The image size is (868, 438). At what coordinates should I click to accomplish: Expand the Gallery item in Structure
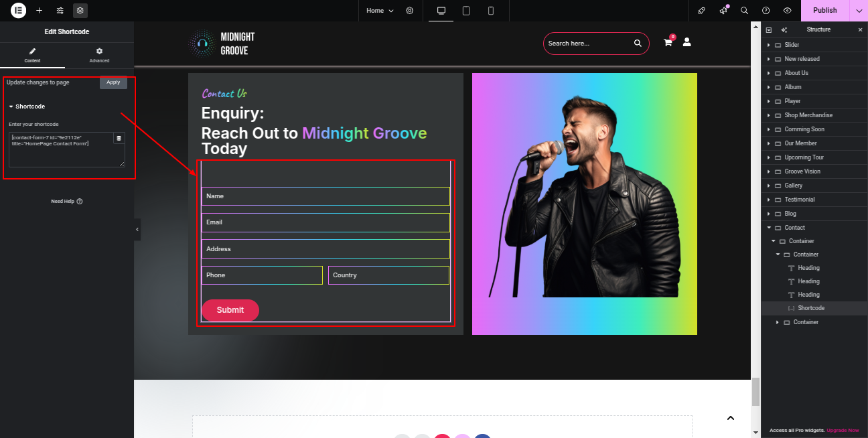pos(769,186)
